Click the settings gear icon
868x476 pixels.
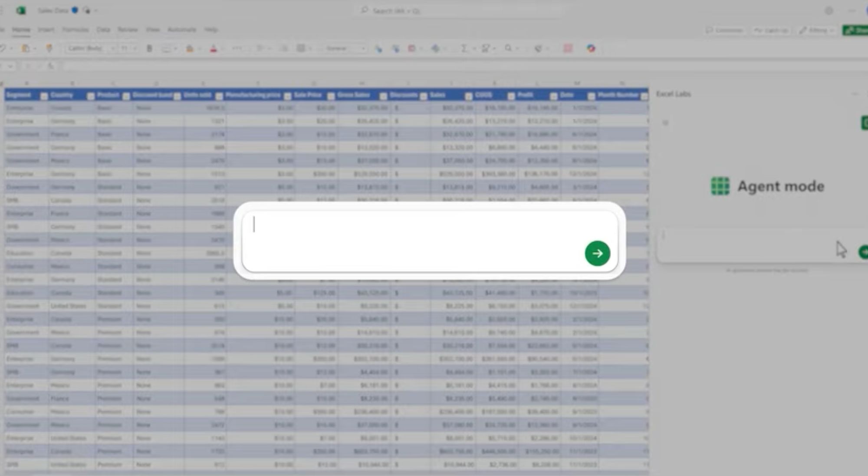click(x=829, y=11)
